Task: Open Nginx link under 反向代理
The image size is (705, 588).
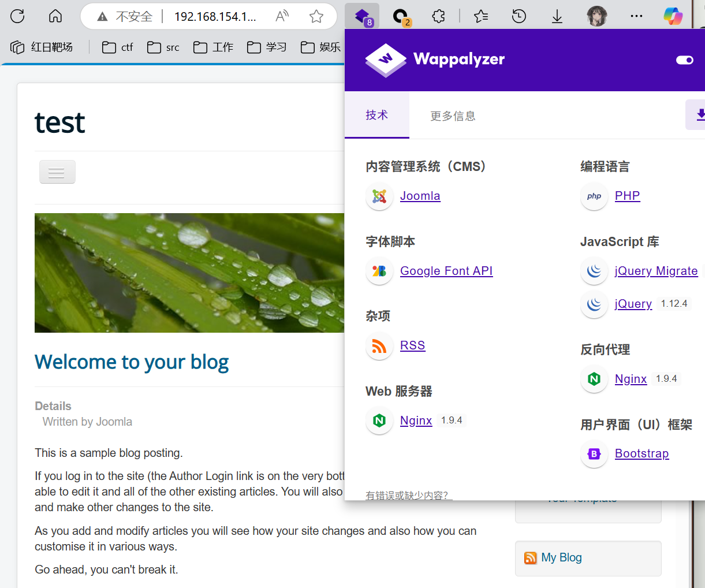Action: click(x=631, y=379)
